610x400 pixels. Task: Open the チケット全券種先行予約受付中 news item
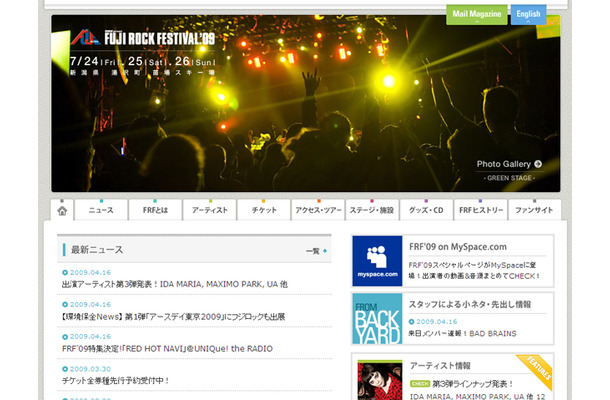coord(116,381)
